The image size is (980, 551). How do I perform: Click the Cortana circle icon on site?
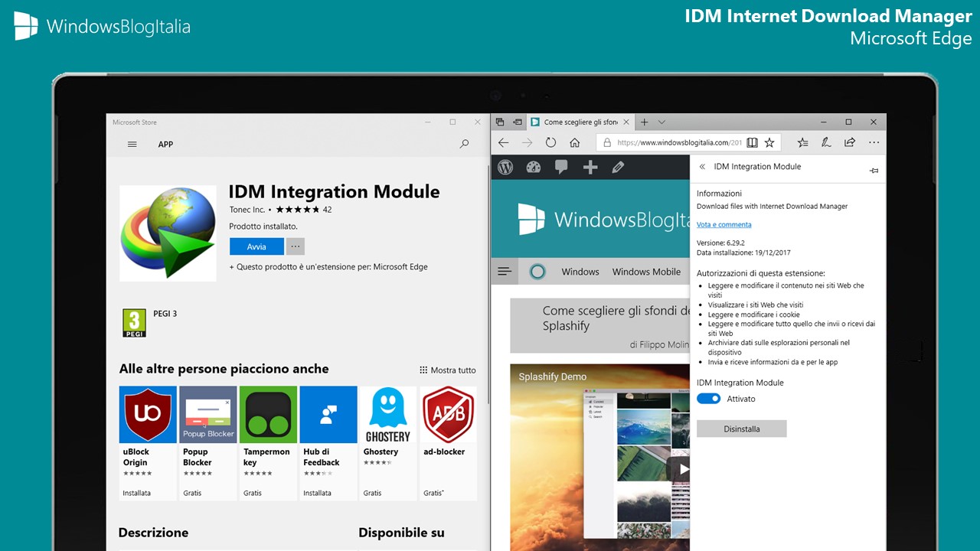pos(538,271)
